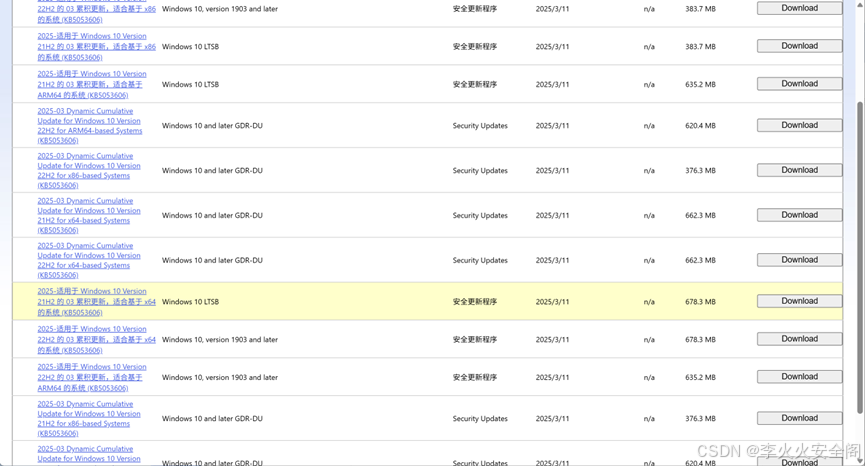Open the 22H2 ARM64 累积更新 title link

(92, 377)
